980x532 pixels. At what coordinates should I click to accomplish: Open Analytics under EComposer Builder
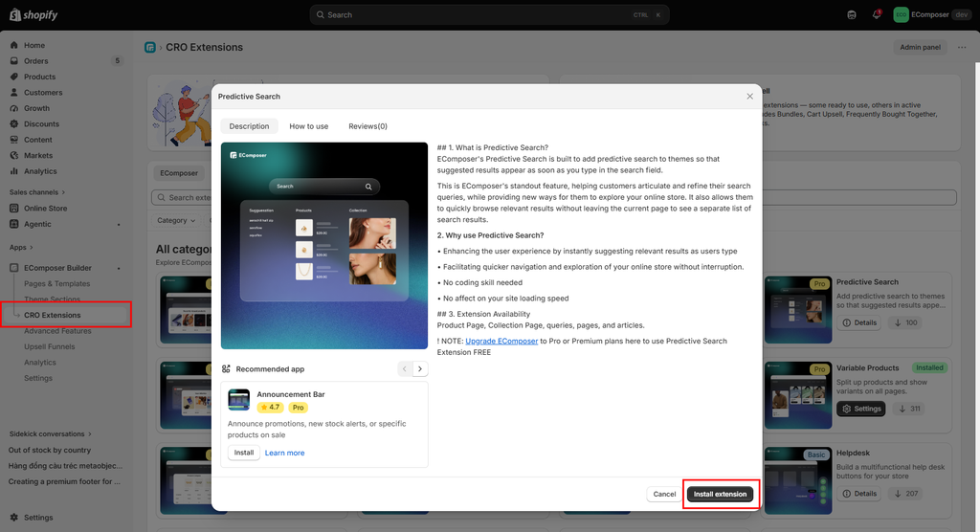click(x=40, y=362)
